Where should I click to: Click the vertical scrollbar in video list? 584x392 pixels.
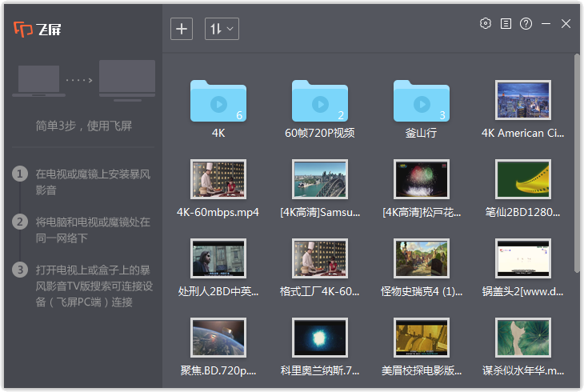coord(577,163)
